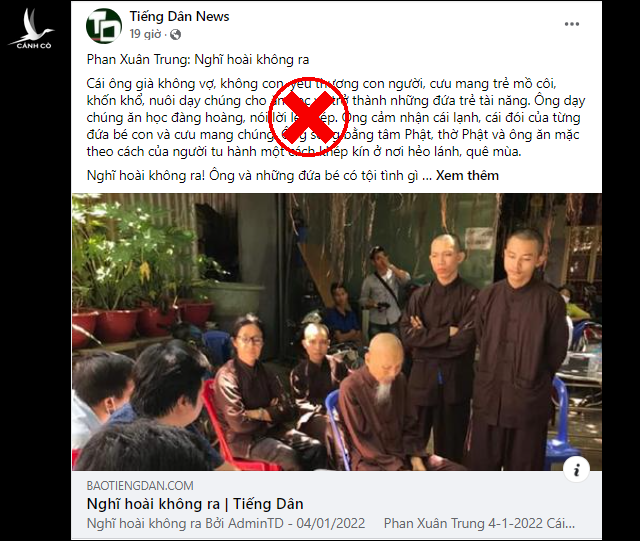
Task: Click the globe public-visibility icon
Action: point(175,34)
